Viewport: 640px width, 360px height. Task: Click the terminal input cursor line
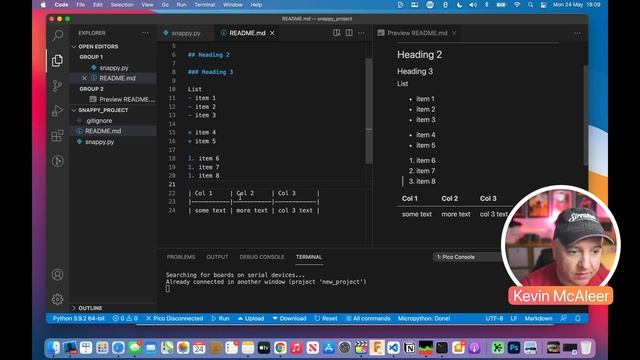point(167,289)
